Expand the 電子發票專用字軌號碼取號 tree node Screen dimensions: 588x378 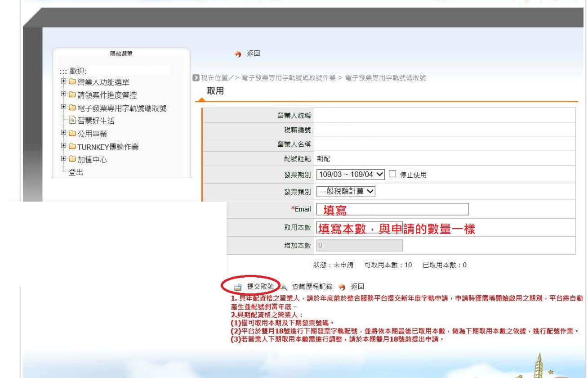click(63, 108)
